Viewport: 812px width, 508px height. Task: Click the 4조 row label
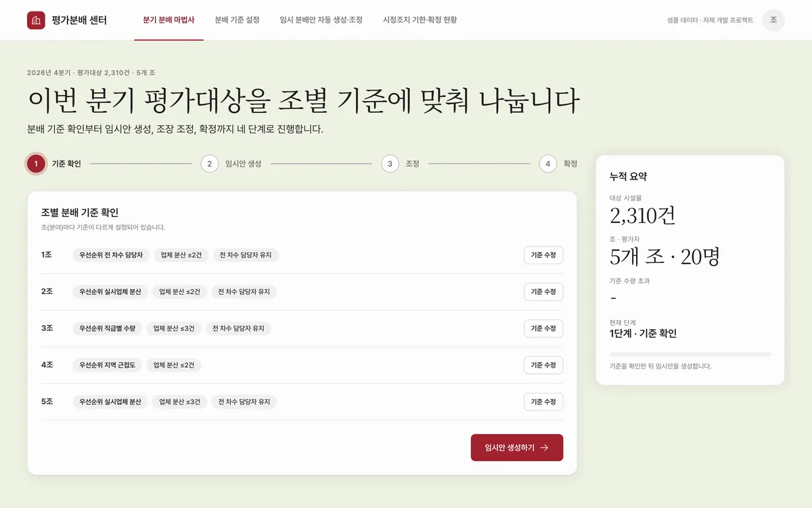47,365
